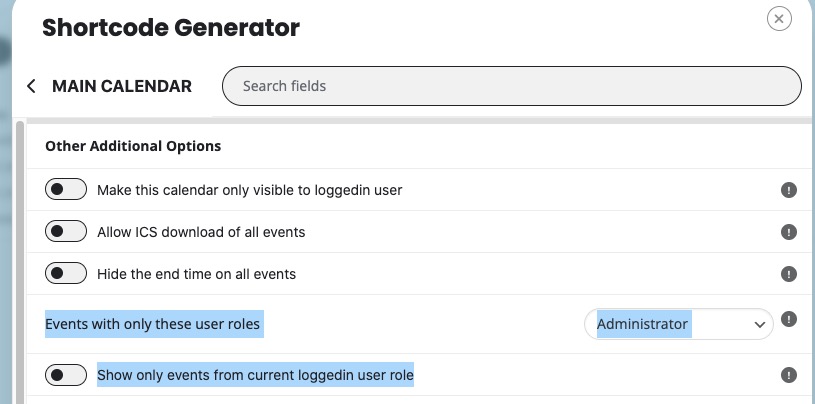Click the dropdown arrow in user roles selector
Viewport: 815px width, 404px height.
tap(759, 325)
